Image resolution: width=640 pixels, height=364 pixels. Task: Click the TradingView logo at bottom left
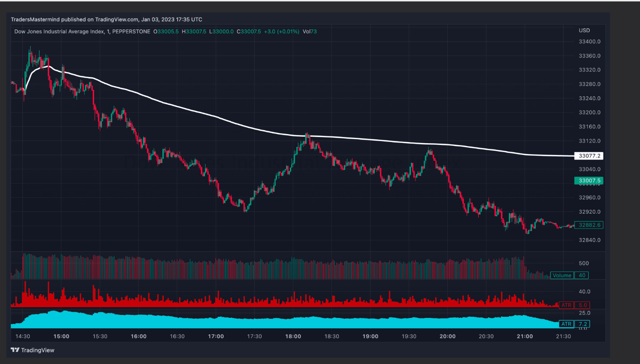click(x=32, y=350)
